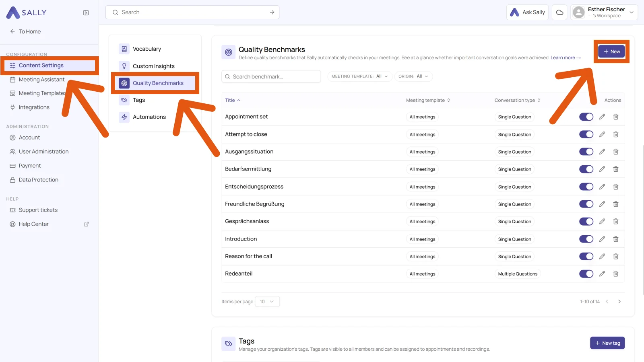644x362 pixels.
Task: Toggle the Introduction benchmark off
Action: (x=586, y=239)
